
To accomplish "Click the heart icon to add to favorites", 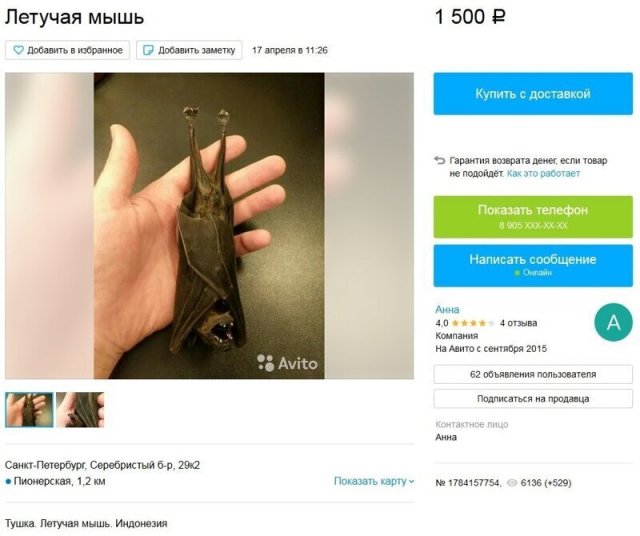I will 18,50.
